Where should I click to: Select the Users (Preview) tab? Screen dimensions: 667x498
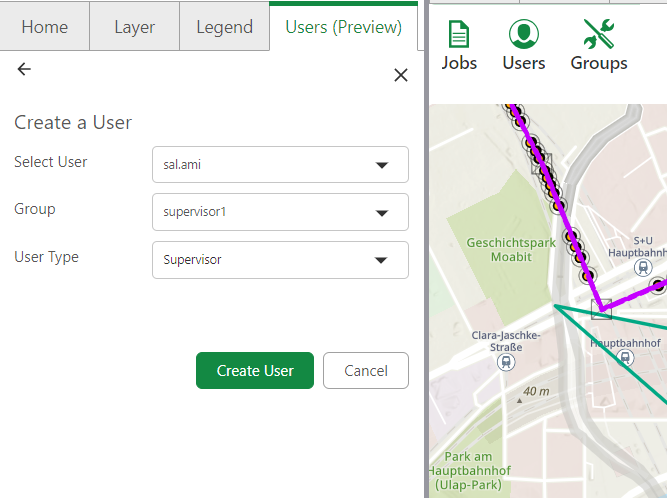(x=343, y=27)
